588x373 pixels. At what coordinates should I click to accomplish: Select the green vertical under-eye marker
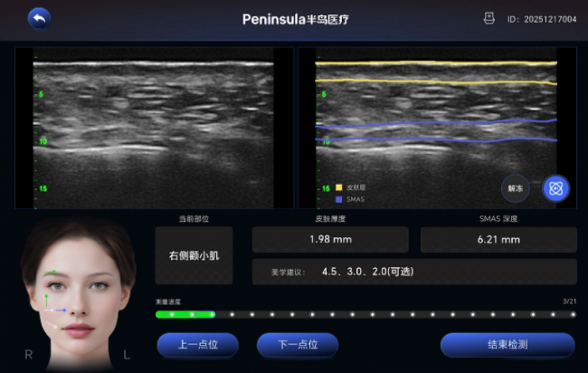tap(46, 301)
